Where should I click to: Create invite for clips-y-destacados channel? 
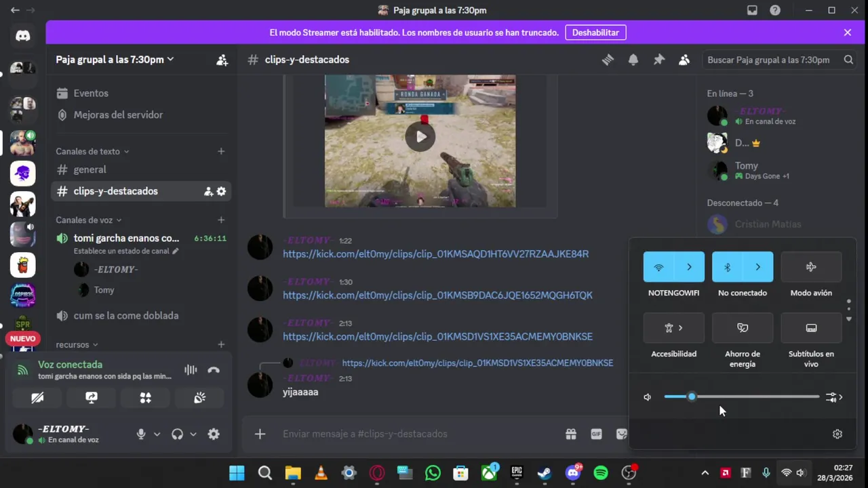tap(208, 191)
